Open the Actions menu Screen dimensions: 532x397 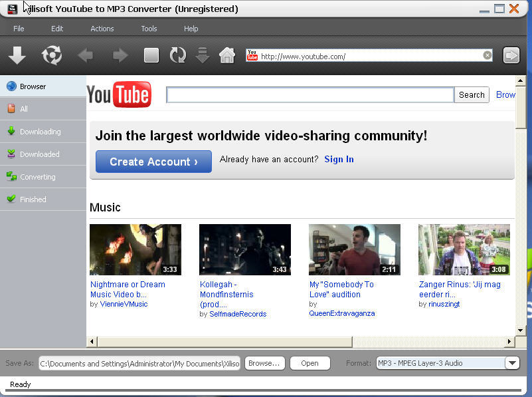tap(102, 29)
